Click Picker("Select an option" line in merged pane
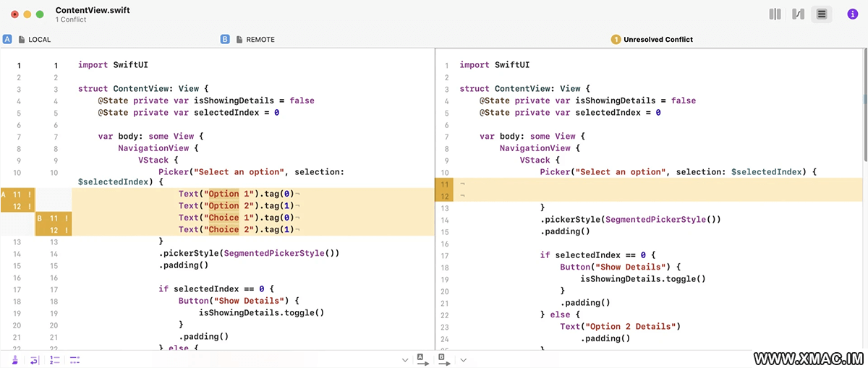 (x=678, y=172)
